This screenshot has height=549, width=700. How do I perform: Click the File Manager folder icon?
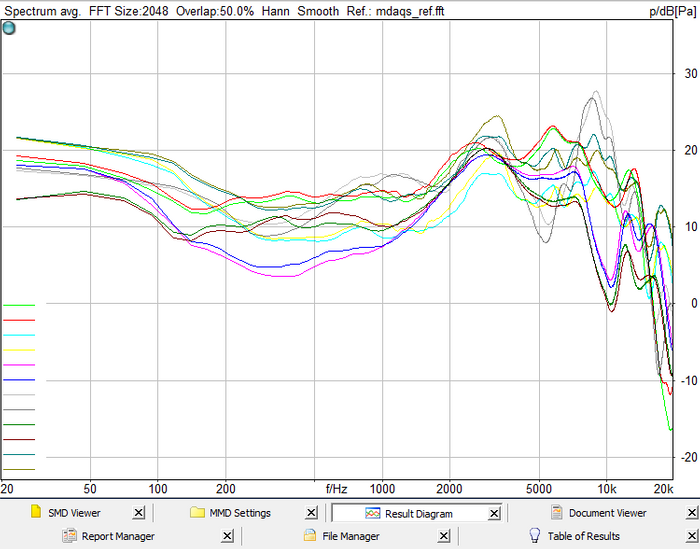click(x=310, y=536)
